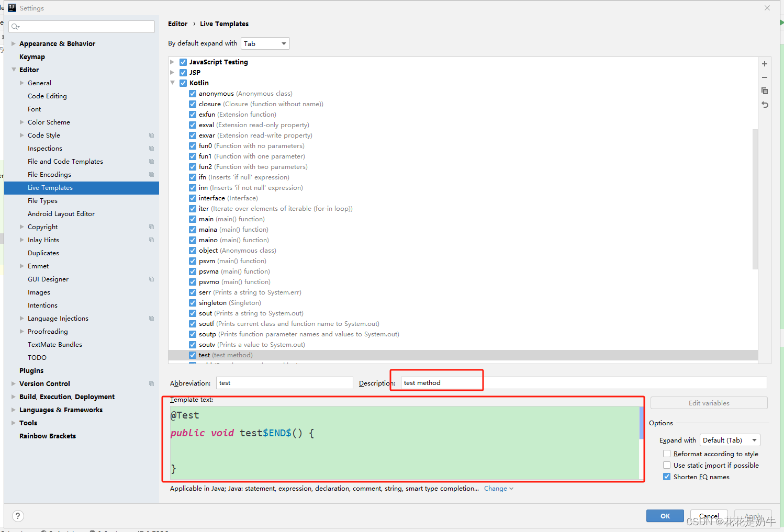
Task: Click the Edit variables button
Action: click(x=709, y=403)
